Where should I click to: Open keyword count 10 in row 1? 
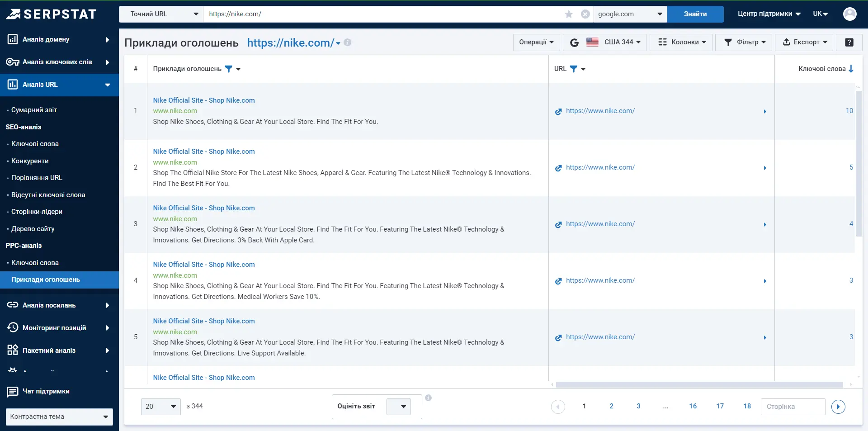[x=849, y=111]
